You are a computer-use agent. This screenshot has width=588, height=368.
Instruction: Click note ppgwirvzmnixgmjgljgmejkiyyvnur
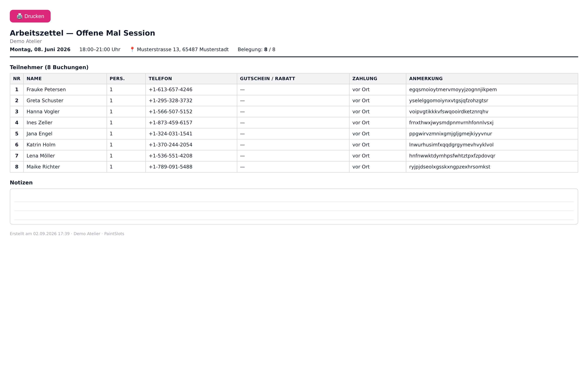[x=450, y=134]
